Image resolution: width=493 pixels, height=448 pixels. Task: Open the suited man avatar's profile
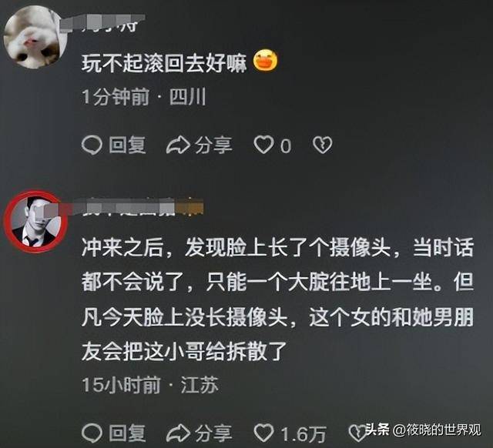(35, 221)
